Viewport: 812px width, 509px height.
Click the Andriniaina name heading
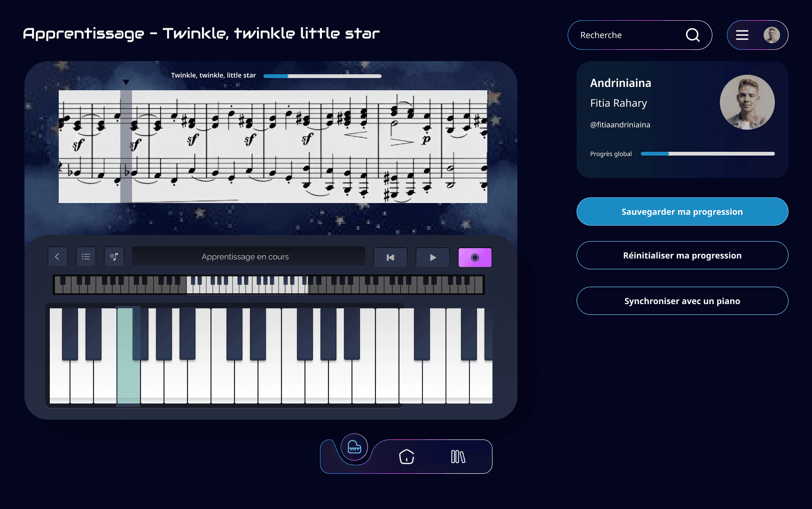[x=621, y=83]
